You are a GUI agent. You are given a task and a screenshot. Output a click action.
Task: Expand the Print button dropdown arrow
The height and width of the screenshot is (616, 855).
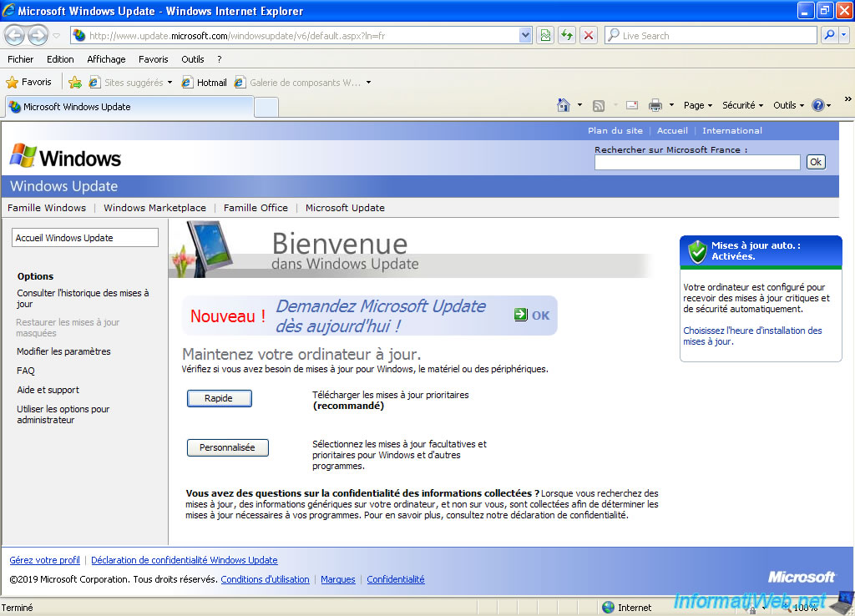(x=671, y=105)
